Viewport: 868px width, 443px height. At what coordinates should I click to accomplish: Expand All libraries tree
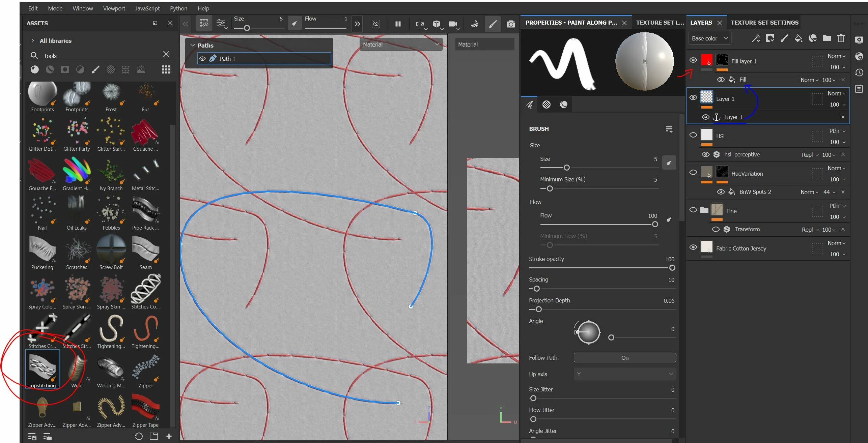(x=33, y=41)
